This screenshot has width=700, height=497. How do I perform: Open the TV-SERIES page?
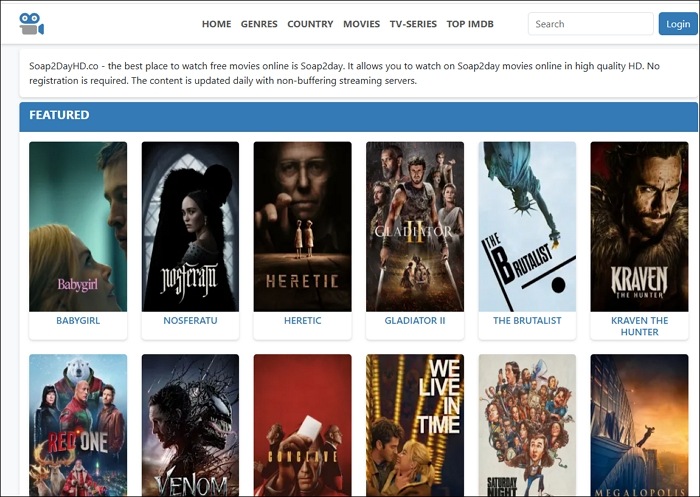(x=413, y=24)
